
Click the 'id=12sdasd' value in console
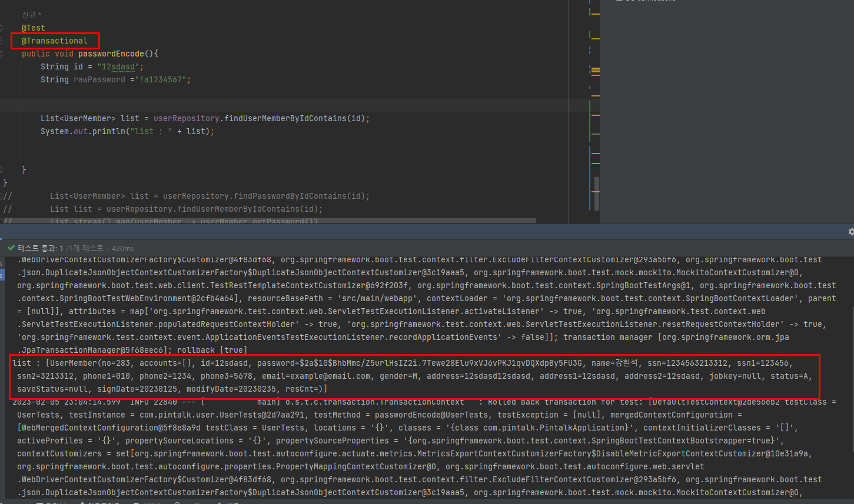(x=224, y=363)
